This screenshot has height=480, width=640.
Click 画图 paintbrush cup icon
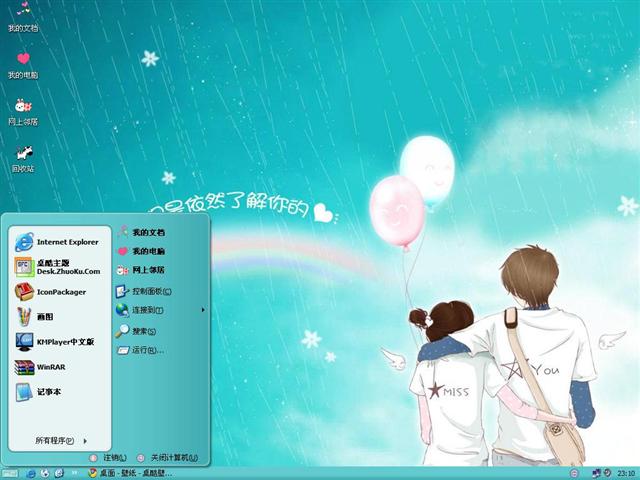point(24,317)
